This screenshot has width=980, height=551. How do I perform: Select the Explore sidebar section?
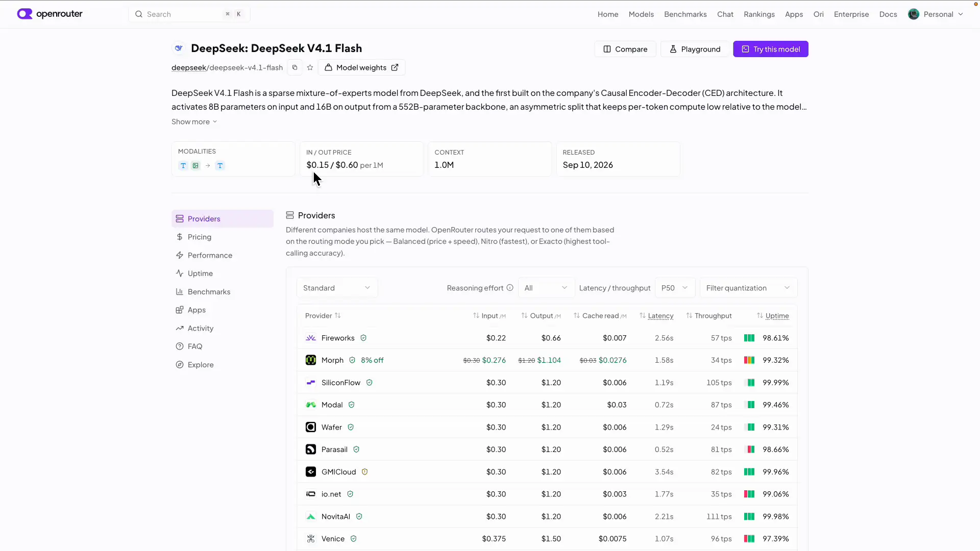[x=223, y=365]
